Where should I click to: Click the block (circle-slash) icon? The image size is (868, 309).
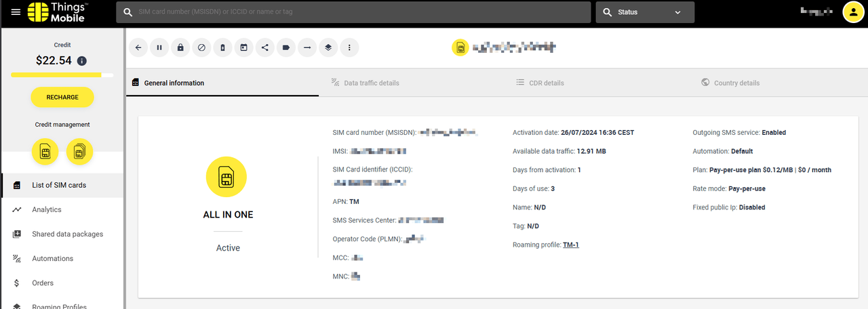point(201,47)
